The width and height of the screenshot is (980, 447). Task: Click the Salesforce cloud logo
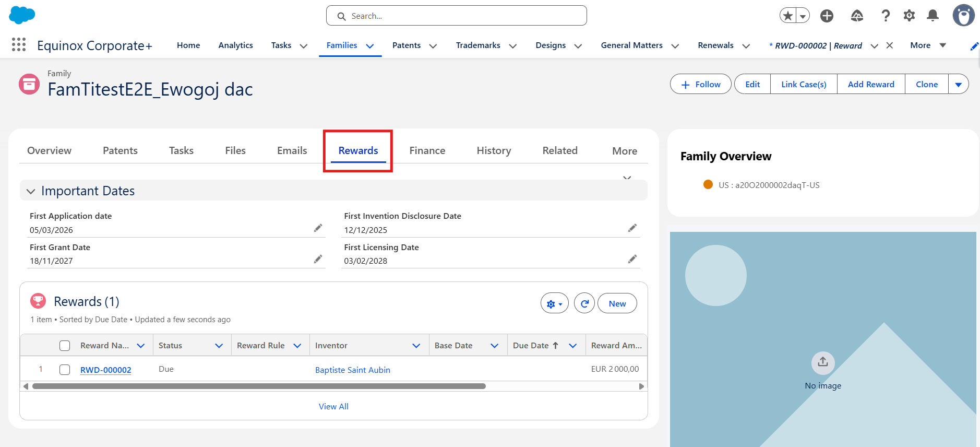[22, 15]
